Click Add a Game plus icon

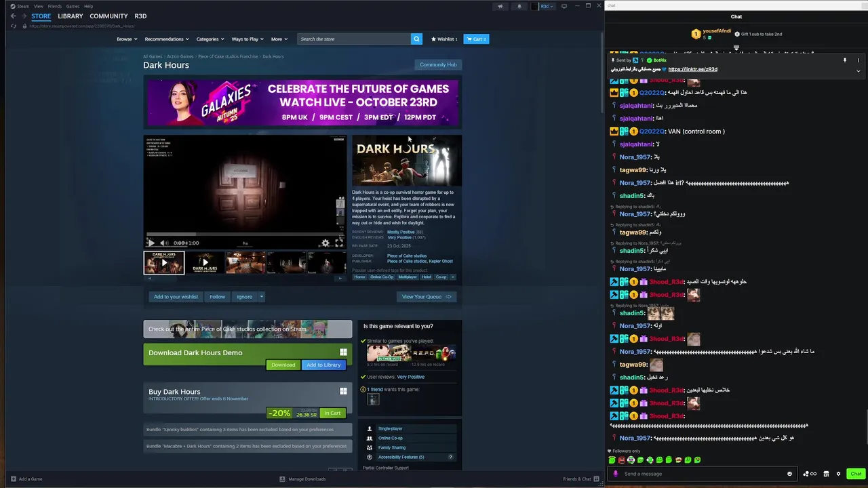[14, 479]
